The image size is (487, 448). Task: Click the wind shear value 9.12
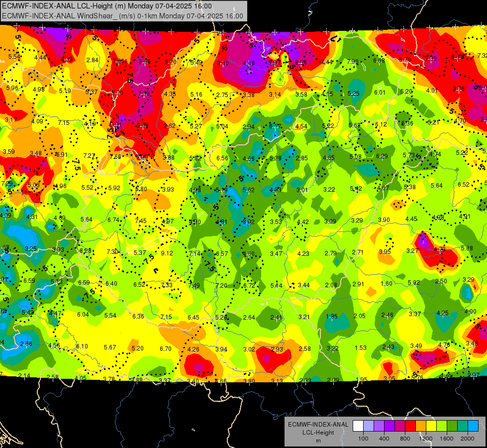tap(167, 253)
